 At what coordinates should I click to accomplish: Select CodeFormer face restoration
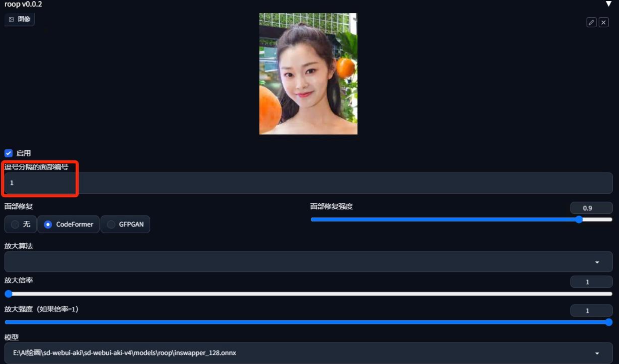[68, 224]
